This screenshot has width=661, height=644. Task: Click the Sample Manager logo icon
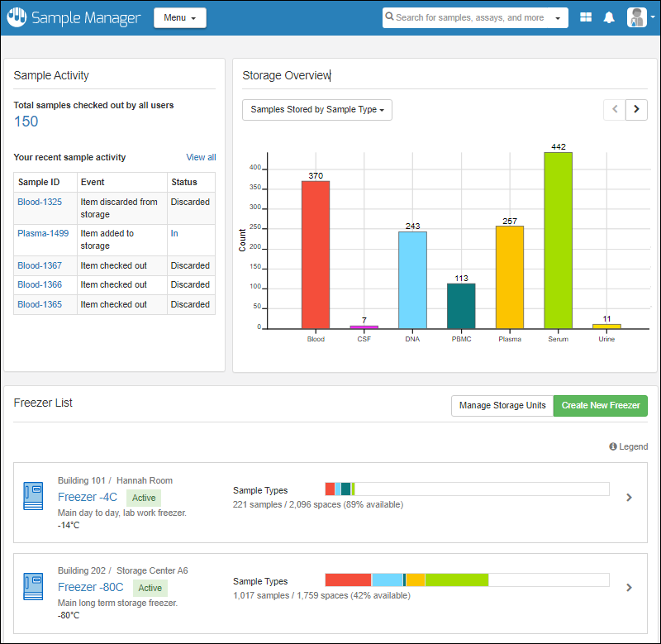pyautogui.click(x=17, y=17)
